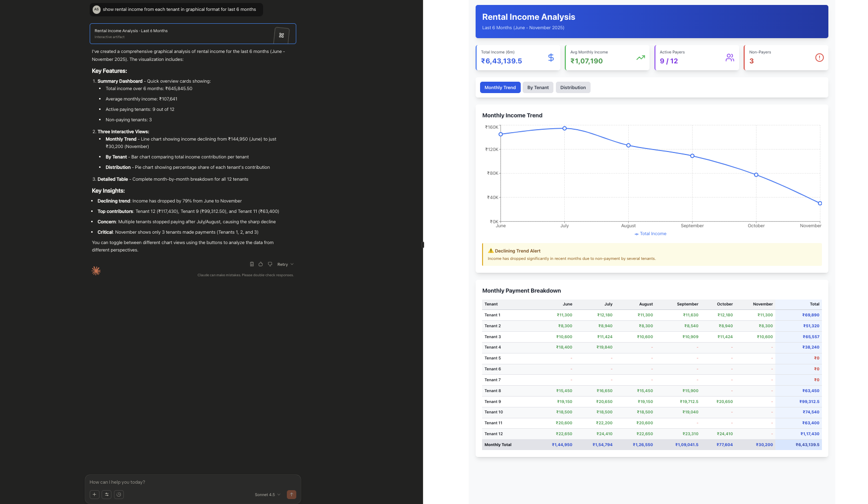Expand the artifact preview panel icon

click(x=281, y=35)
